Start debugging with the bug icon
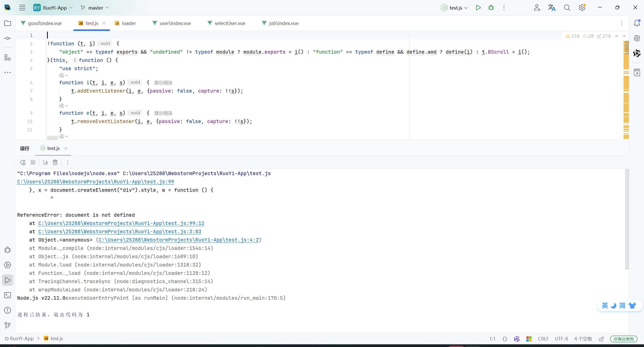 [491, 8]
